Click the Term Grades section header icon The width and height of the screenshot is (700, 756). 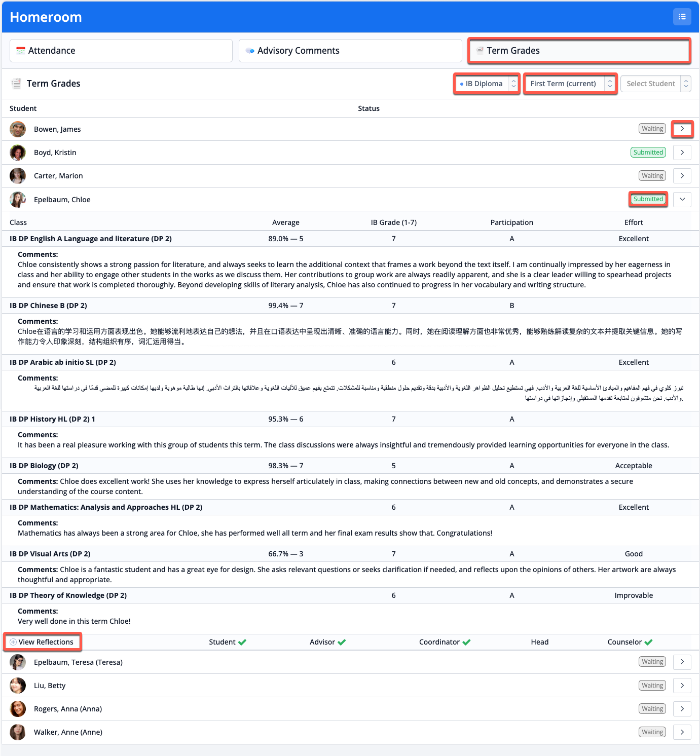pos(17,83)
